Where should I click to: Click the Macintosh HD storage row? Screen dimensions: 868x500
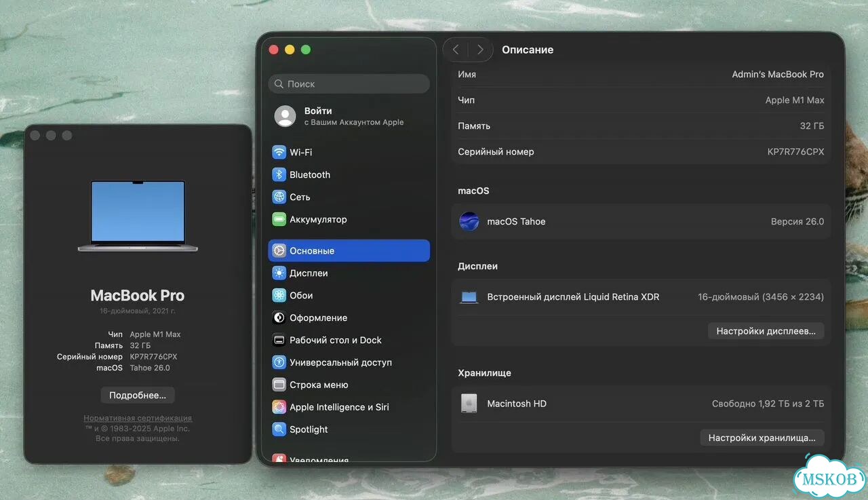click(641, 404)
